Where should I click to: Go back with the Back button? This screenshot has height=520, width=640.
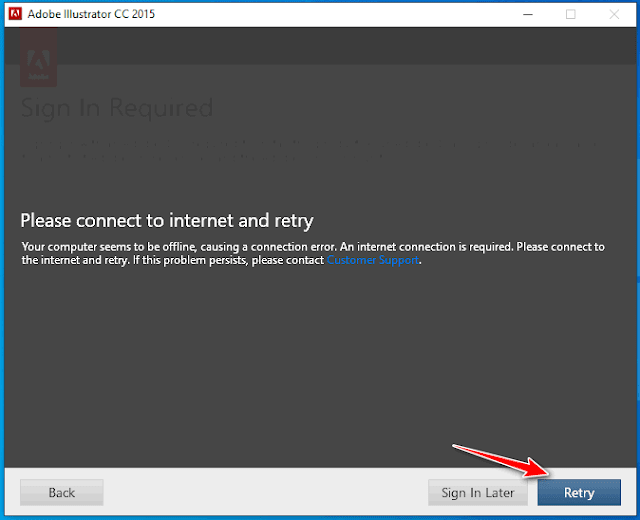pos(62,492)
